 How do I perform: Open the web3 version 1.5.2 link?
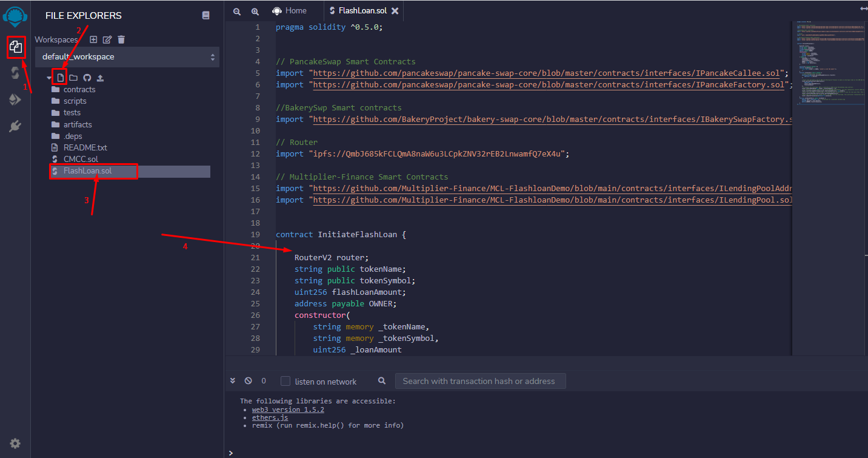[288, 409]
